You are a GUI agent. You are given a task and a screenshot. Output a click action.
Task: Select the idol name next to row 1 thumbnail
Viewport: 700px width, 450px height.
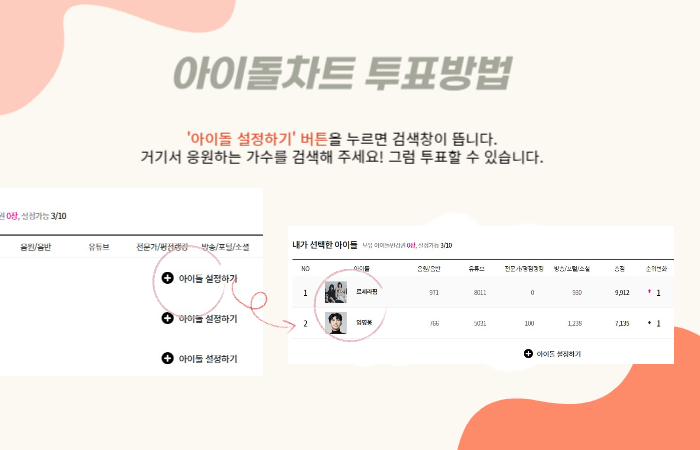pos(367,292)
